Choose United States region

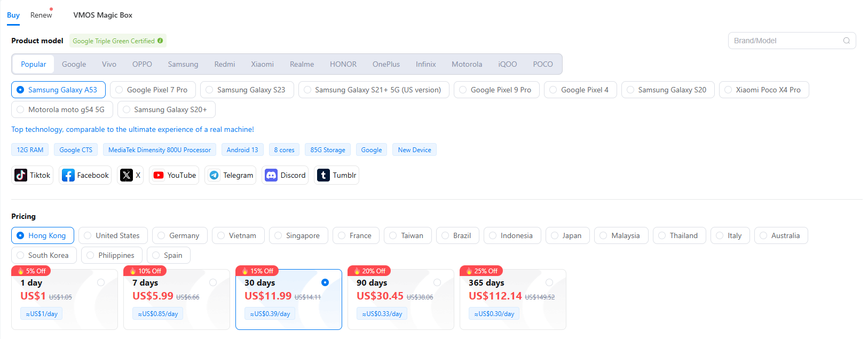(x=113, y=235)
